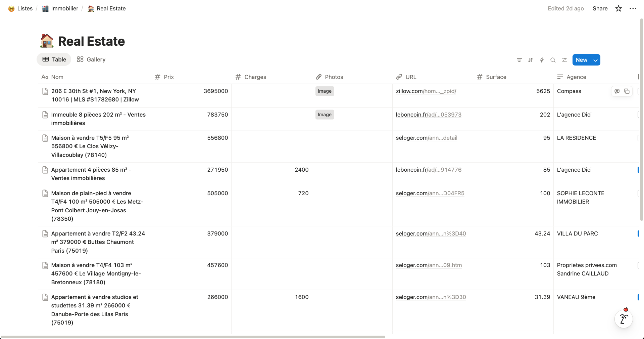
Task: Open the sort options
Action: click(x=530, y=60)
